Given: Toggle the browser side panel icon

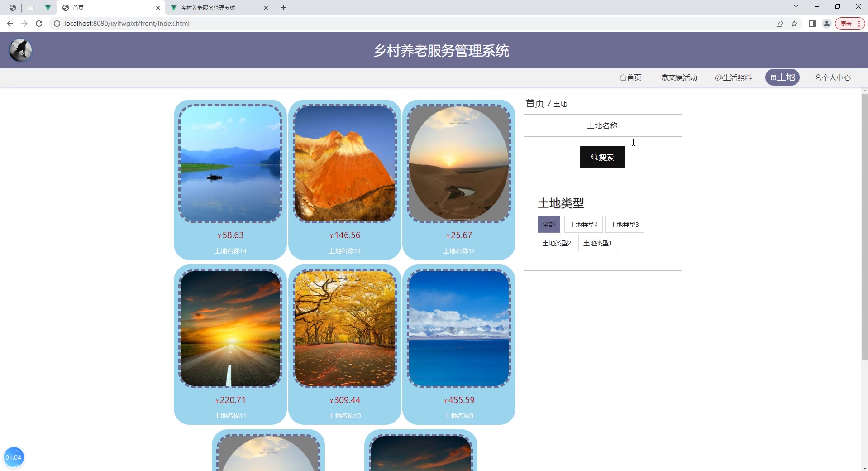Looking at the screenshot, I should (812, 24).
